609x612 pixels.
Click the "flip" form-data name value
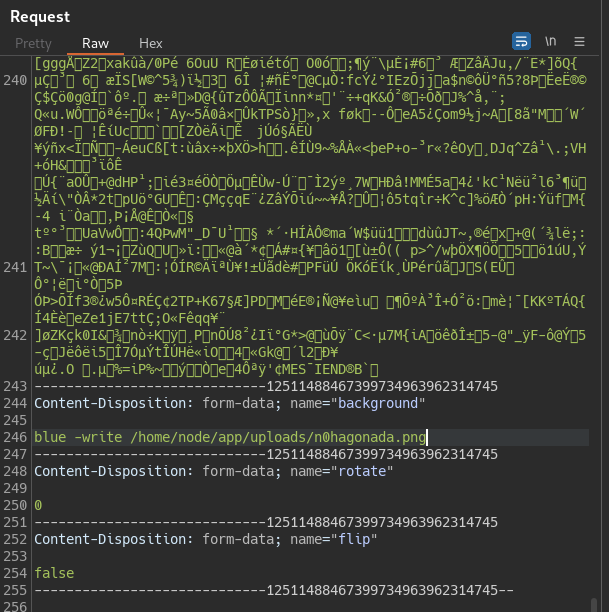point(354,539)
